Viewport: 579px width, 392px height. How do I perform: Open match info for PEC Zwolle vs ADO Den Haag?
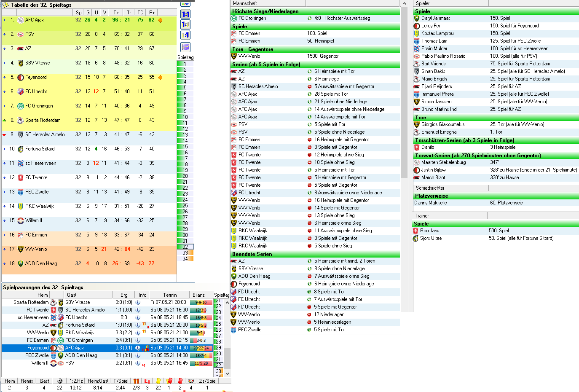[x=138, y=355]
